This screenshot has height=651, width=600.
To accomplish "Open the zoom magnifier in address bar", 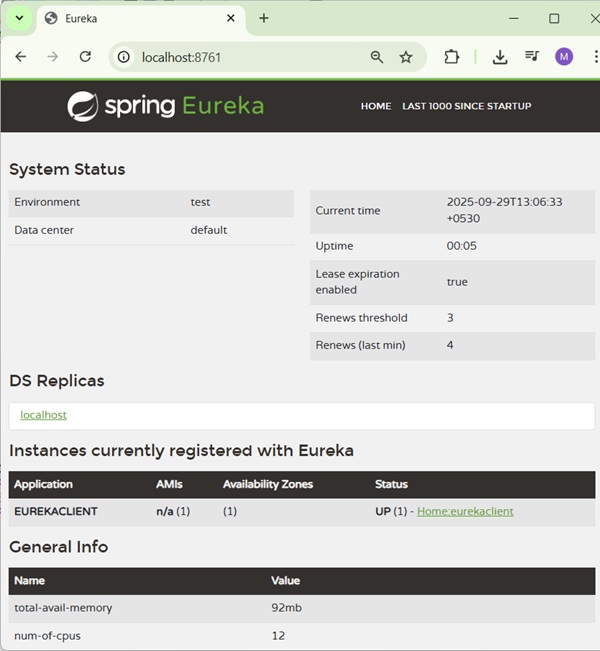I will pyautogui.click(x=377, y=57).
